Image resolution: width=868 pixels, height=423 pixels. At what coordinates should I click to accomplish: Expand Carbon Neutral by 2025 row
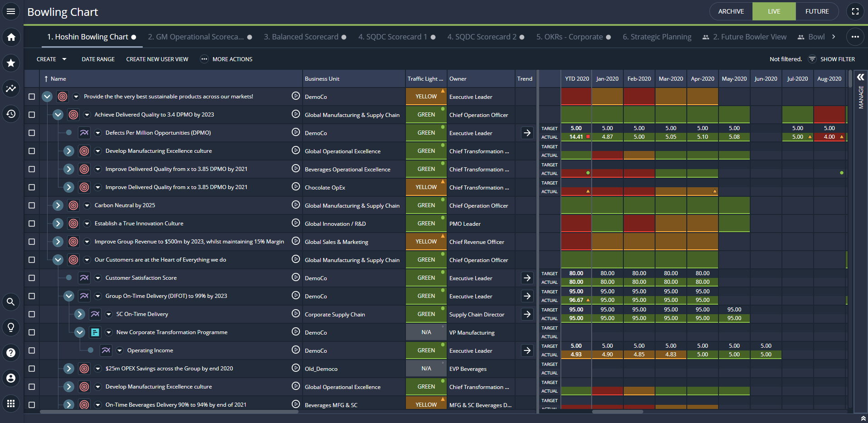pyautogui.click(x=58, y=205)
